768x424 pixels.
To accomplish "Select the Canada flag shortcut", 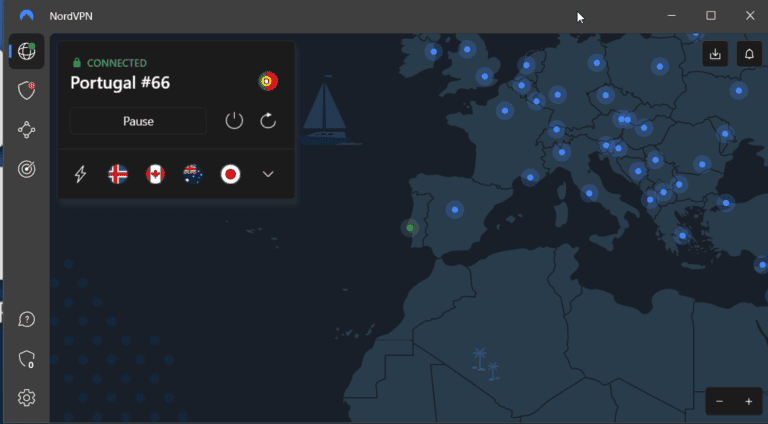I will [x=155, y=174].
